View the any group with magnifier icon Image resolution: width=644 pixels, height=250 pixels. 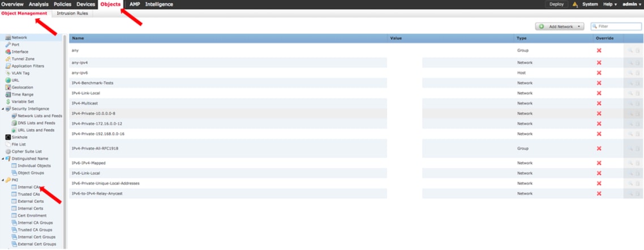pyautogui.click(x=630, y=50)
